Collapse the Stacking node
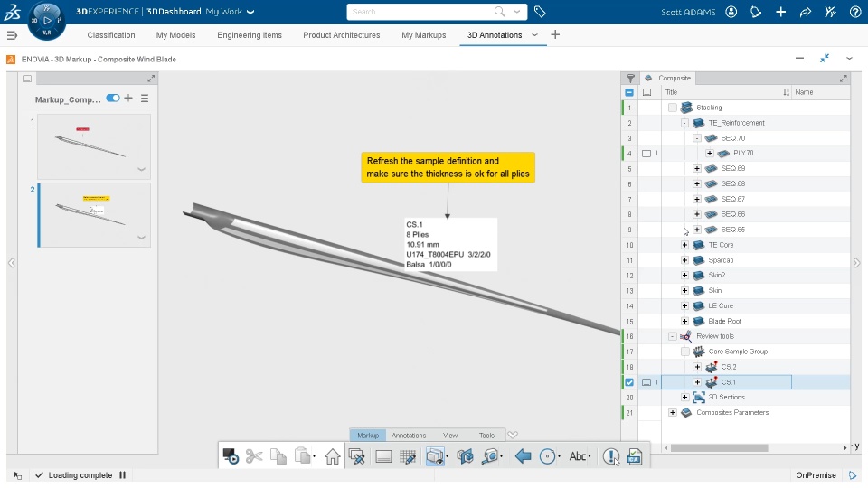 (x=672, y=108)
